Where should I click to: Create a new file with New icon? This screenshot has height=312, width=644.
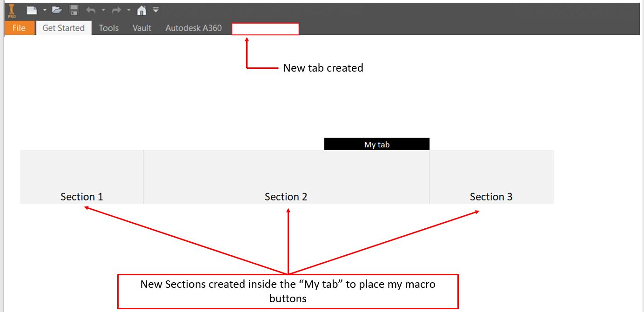click(32, 10)
